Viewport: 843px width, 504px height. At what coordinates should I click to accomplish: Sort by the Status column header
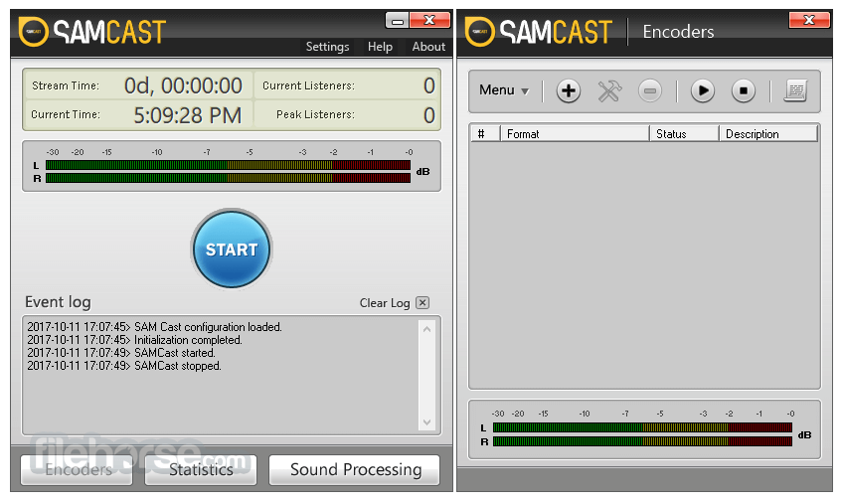click(684, 133)
